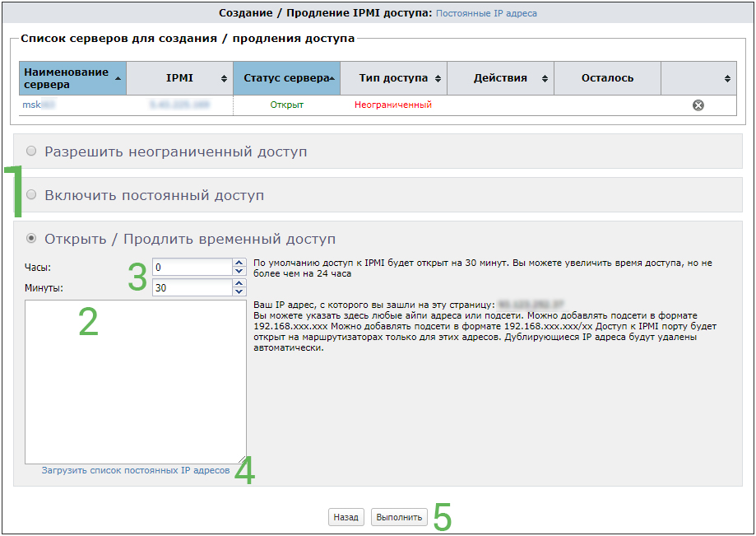This screenshot has height=536, width=756.
Task: Choose the temporary access radio option
Action: click(31, 238)
